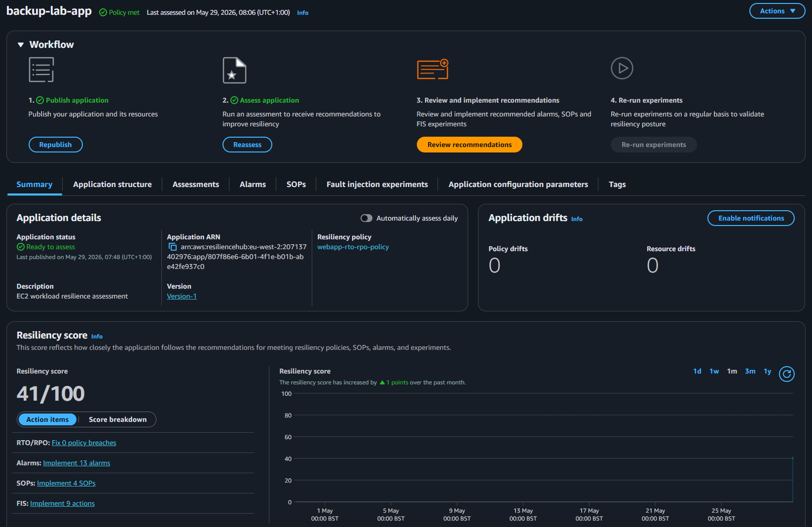
Task: Click the 'Ready to assess' status text
Action: pyautogui.click(x=50, y=247)
